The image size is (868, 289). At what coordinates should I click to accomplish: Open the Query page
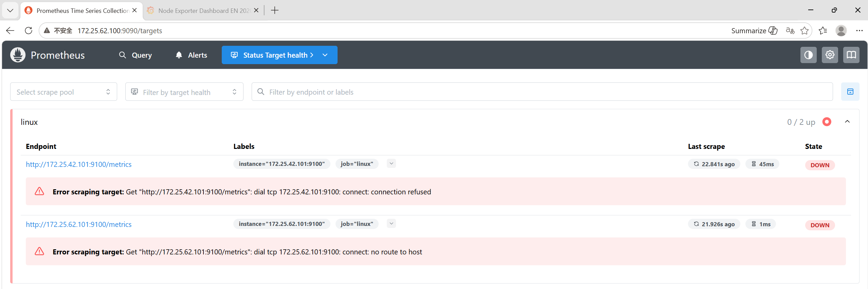[x=135, y=55]
